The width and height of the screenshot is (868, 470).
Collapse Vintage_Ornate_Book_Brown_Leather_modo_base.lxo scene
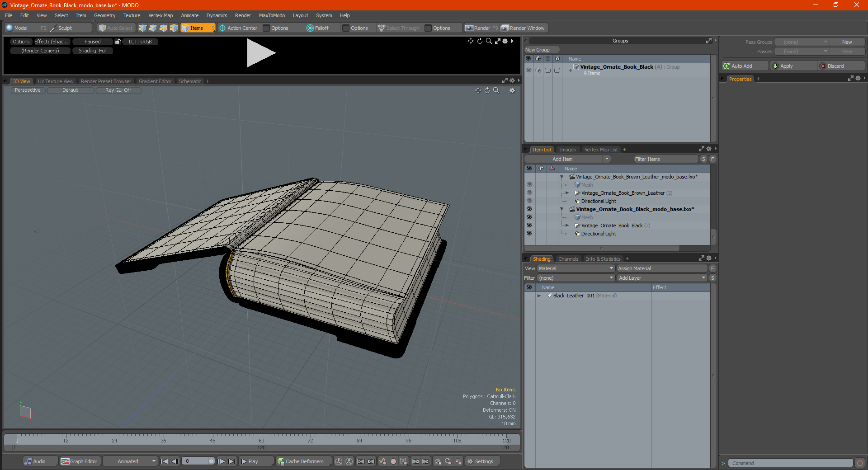click(x=562, y=177)
